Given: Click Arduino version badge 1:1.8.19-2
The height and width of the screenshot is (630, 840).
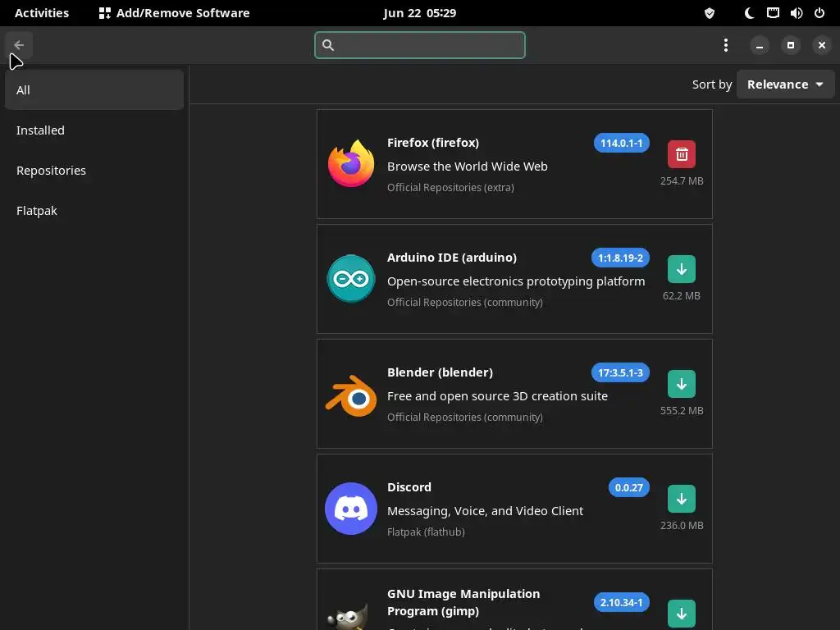Looking at the screenshot, I should click(x=620, y=258).
